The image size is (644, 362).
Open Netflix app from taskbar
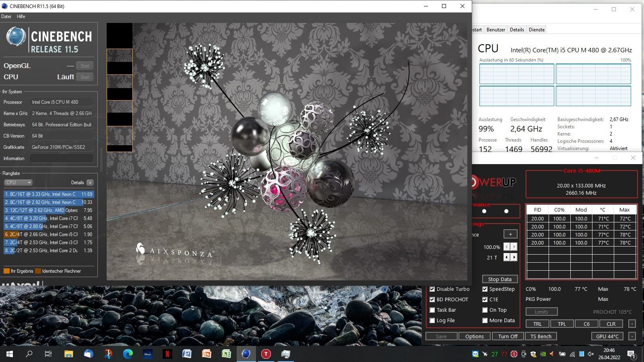(x=167, y=354)
